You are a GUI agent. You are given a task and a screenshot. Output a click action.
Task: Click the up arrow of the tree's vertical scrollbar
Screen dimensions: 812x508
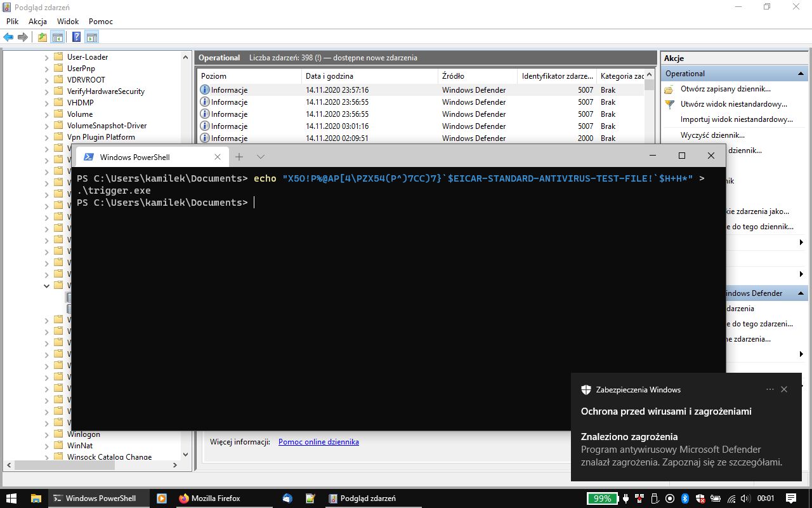coord(186,57)
